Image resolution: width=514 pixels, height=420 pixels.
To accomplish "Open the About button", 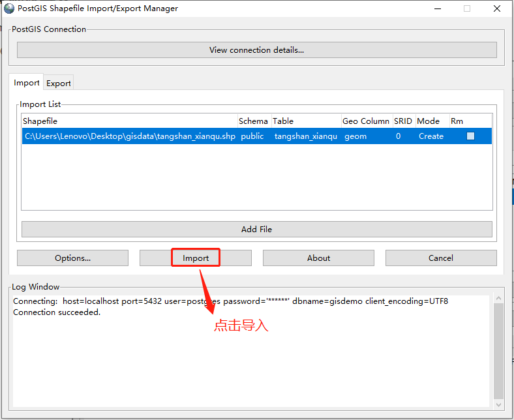I will pos(318,258).
